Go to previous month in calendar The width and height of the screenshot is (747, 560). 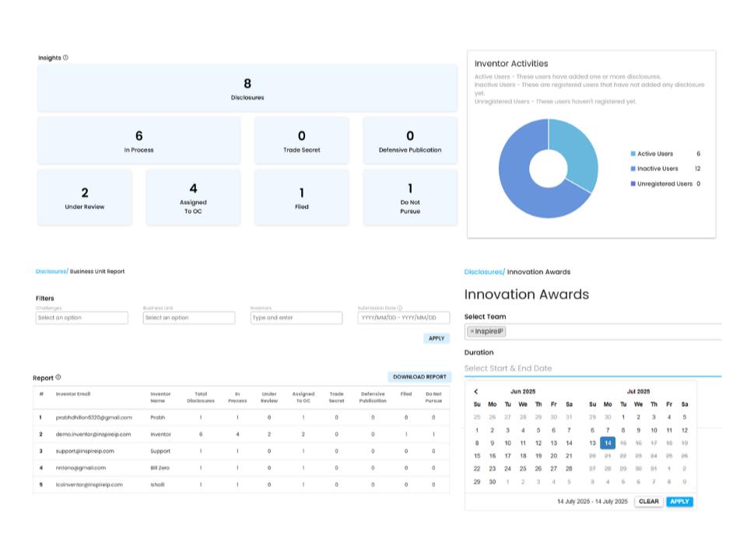point(476,391)
